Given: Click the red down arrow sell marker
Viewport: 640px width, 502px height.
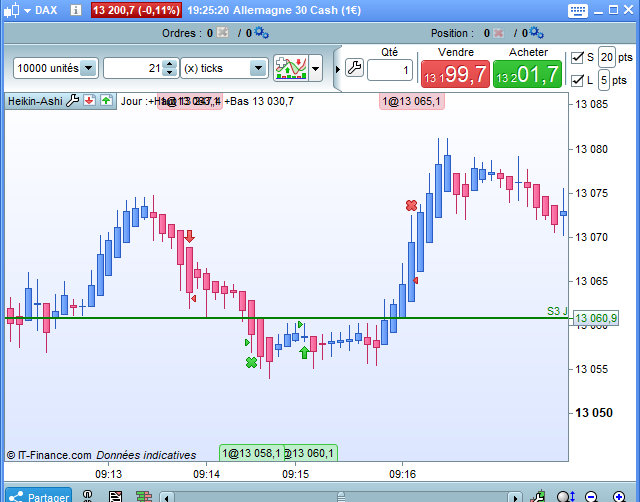Looking at the screenshot, I should [189, 236].
